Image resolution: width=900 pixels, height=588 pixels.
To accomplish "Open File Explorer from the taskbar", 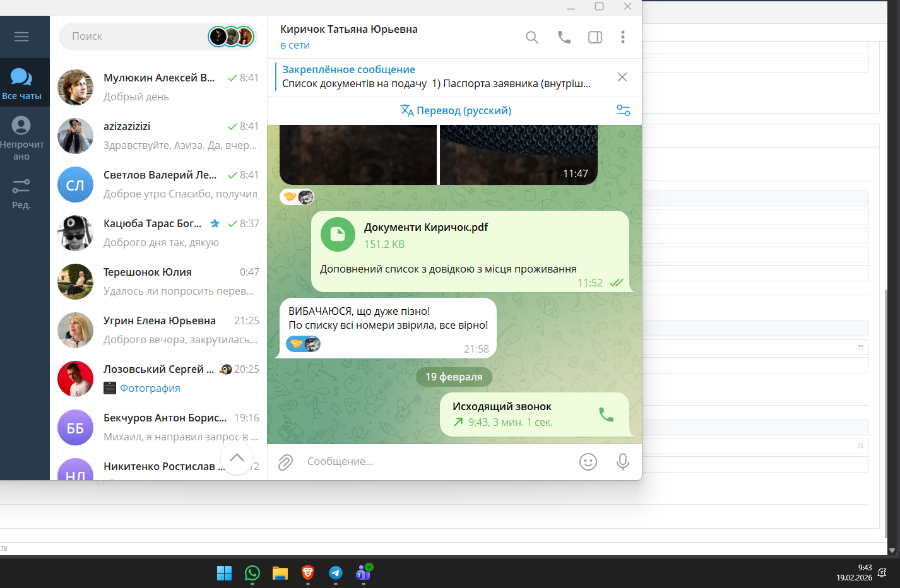I will [280, 573].
